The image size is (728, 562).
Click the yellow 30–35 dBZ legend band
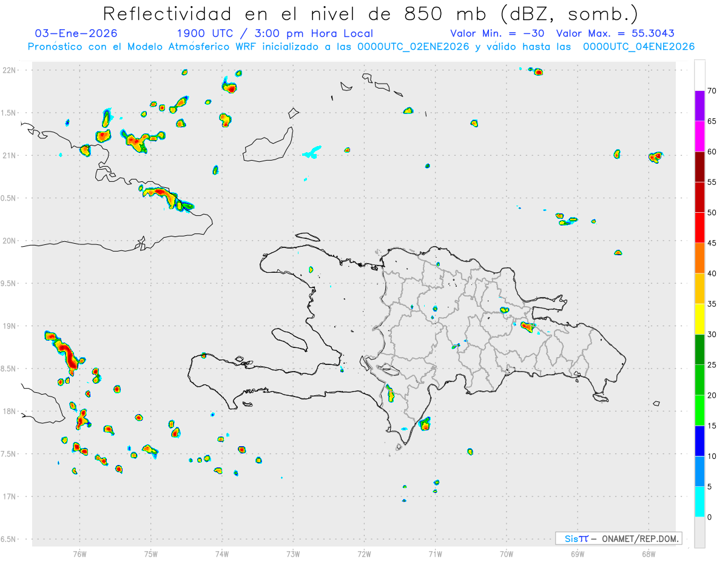pos(700,319)
